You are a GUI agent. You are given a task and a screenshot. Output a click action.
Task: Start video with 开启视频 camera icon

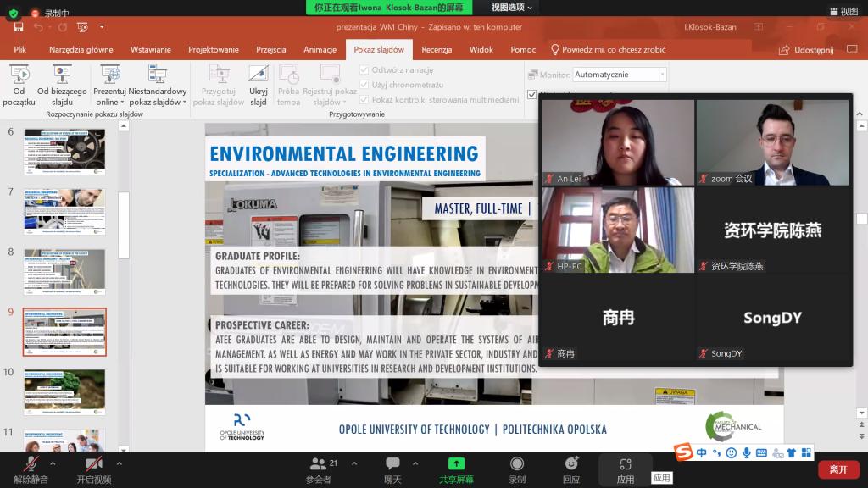pos(93,464)
